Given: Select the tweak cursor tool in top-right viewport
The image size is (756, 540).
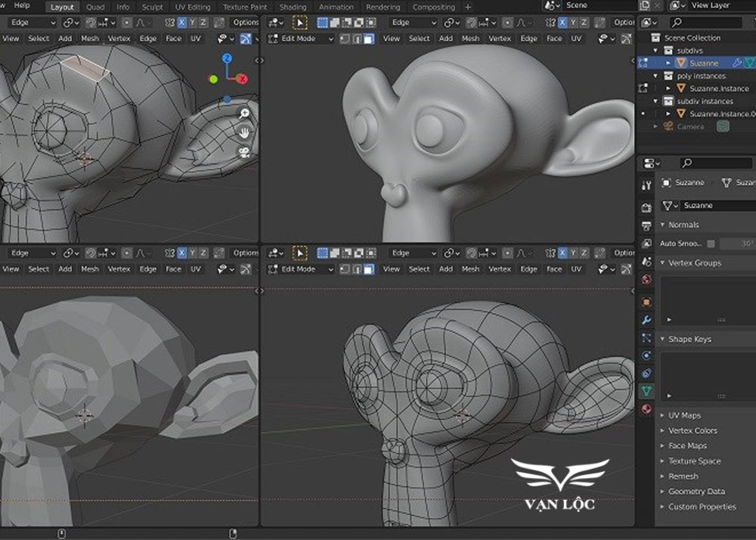Looking at the screenshot, I should (300, 23).
